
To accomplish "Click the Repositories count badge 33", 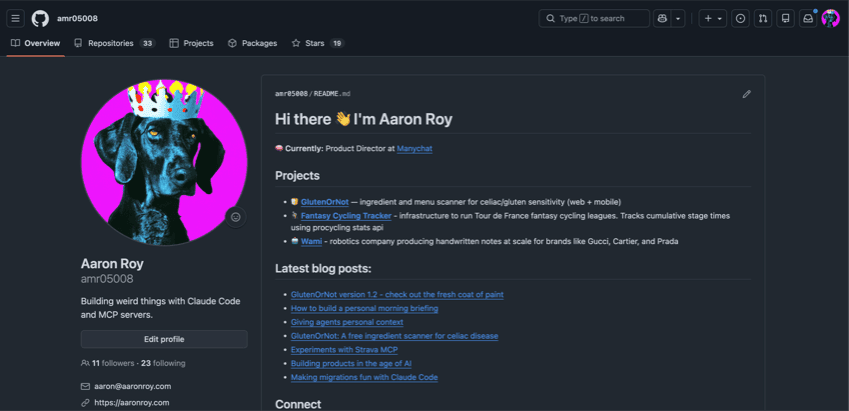I will pyautogui.click(x=147, y=43).
